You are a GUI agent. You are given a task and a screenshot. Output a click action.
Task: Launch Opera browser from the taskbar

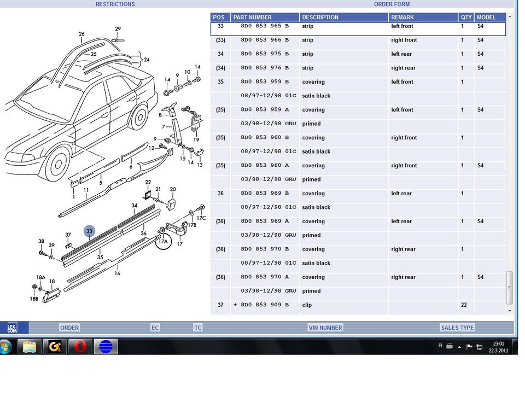(80, 347)
